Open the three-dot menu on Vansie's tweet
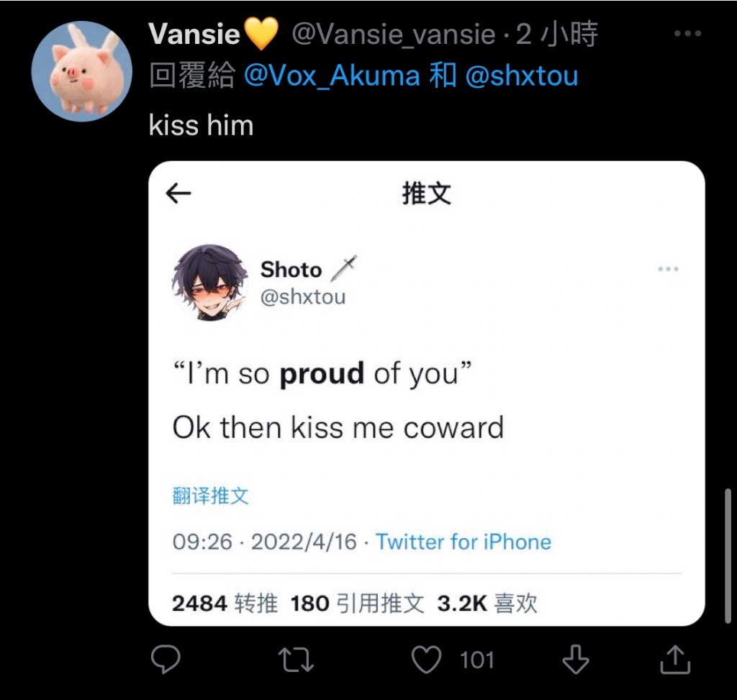This screenshot has height=700, width=737. click(687, 33)
